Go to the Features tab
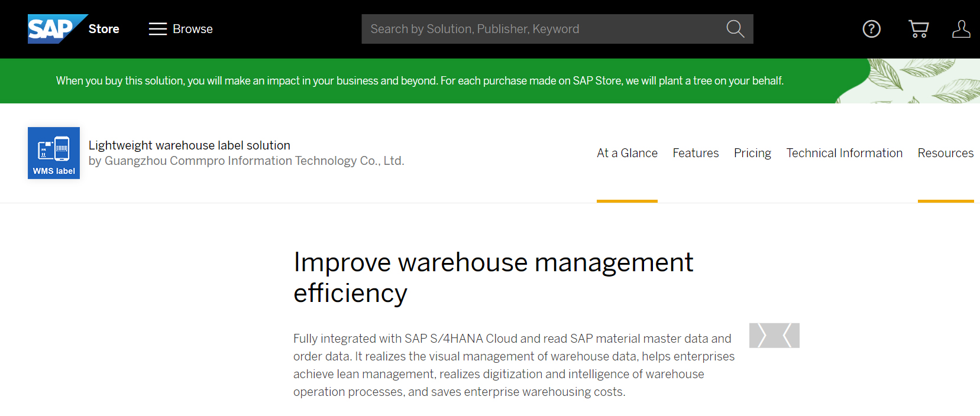The image size is (980, 416). tap(696, 153)
